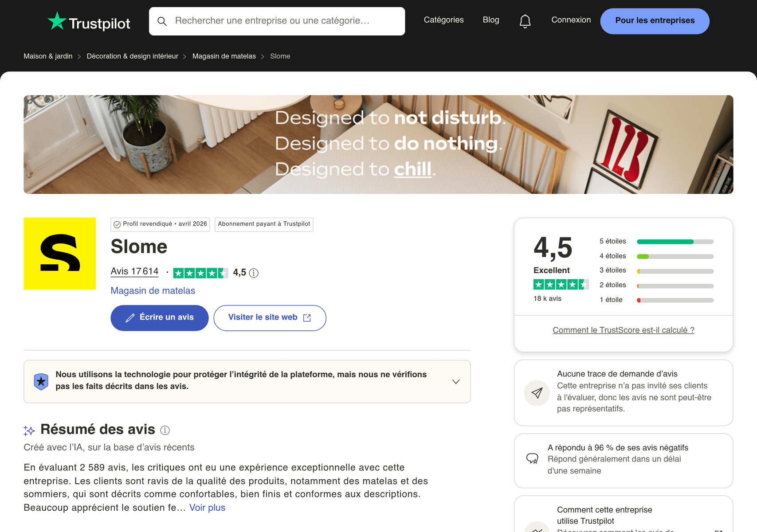Click Profil revendiqué badge
The width and height of the screenshot is (757, 532).
(x=160, y=224)
